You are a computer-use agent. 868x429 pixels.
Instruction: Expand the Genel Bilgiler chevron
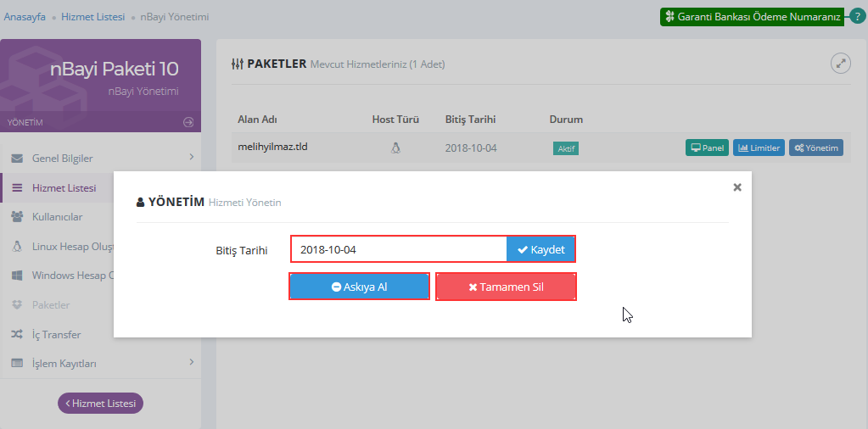(x=191, y=157)
